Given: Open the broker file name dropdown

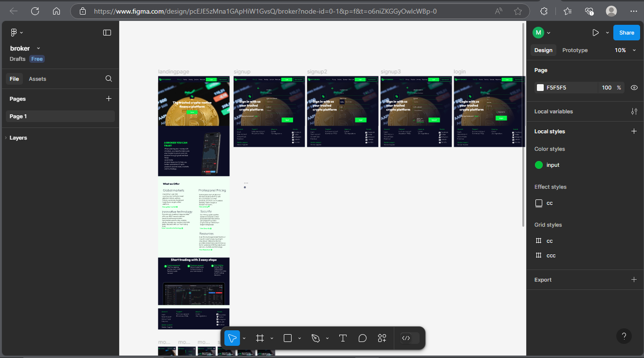Looking at the screenshot, I should (x=38, y=48).
